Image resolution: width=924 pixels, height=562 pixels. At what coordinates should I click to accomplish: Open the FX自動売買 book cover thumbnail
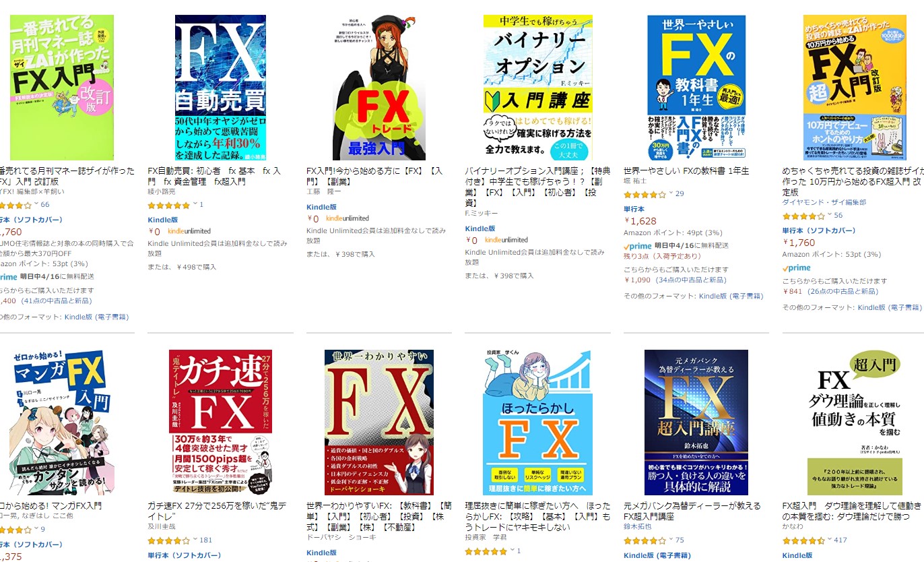pos(220,88)
